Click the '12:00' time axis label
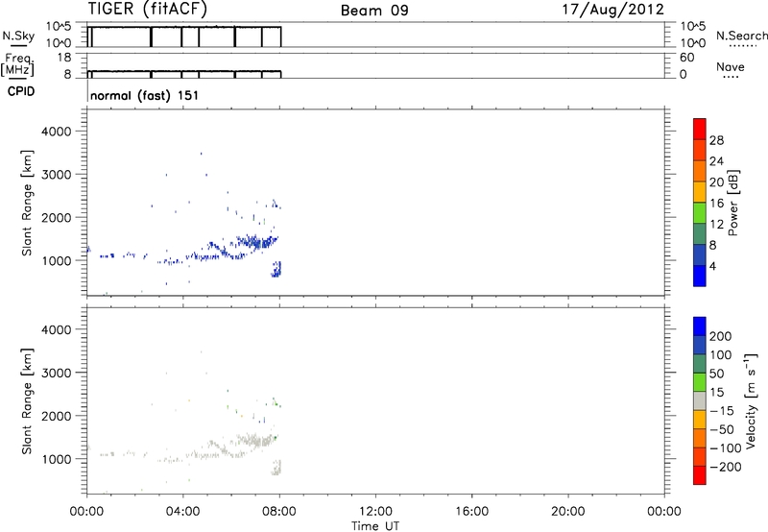Viewport: 768px width, 532px height. pyautogui.click(x=375, y=512)
